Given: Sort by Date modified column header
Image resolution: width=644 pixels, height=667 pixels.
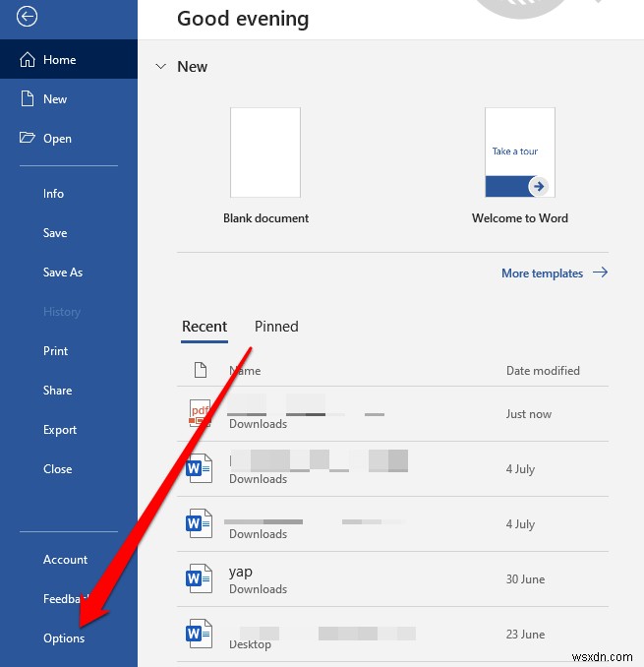Looking at the screenshot, I should click(543, 371).
